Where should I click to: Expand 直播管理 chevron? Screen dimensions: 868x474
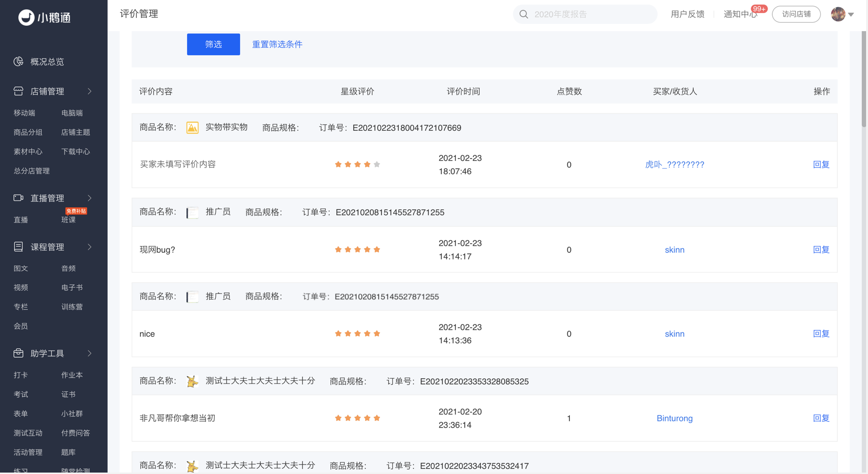coord(89,198)
